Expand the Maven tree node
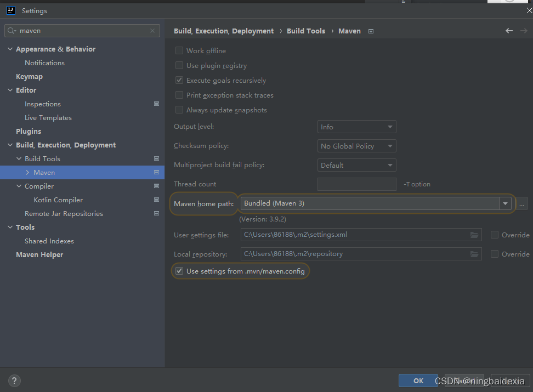 27,172
